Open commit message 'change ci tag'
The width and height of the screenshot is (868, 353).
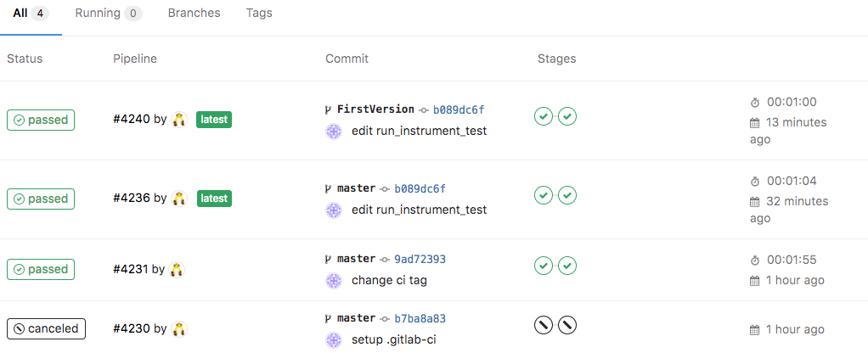click(390, 280)
